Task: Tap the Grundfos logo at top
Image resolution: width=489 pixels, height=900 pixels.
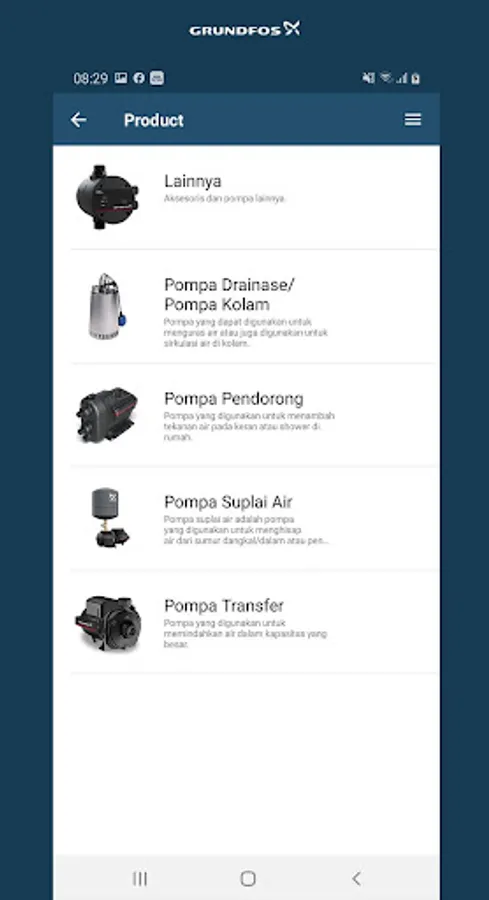Action: click(x=244, y=29)
